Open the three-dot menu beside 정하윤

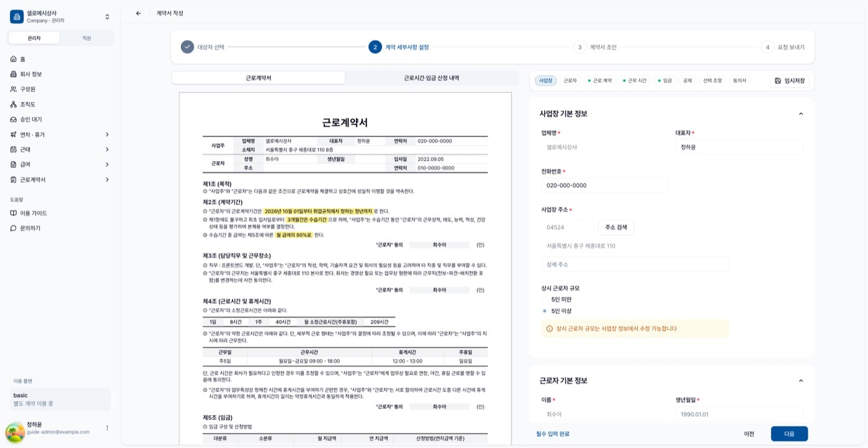[107, 428]
